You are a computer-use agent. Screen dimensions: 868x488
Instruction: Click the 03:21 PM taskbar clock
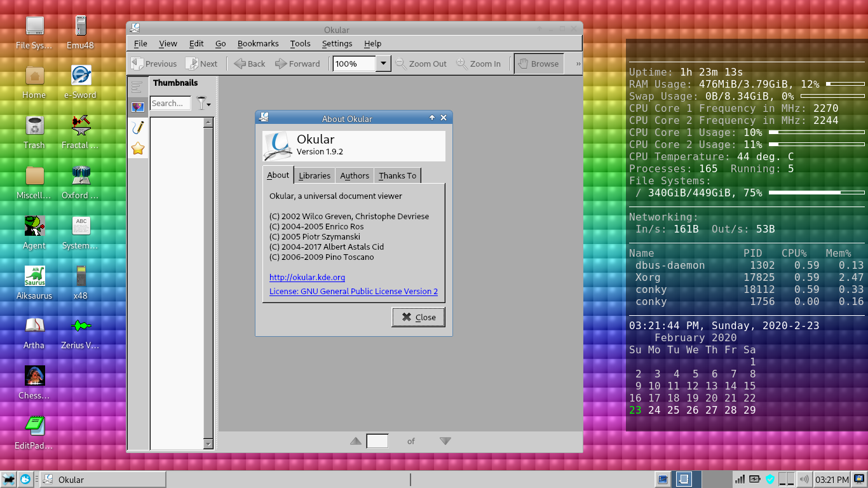[x=831, y=480]
